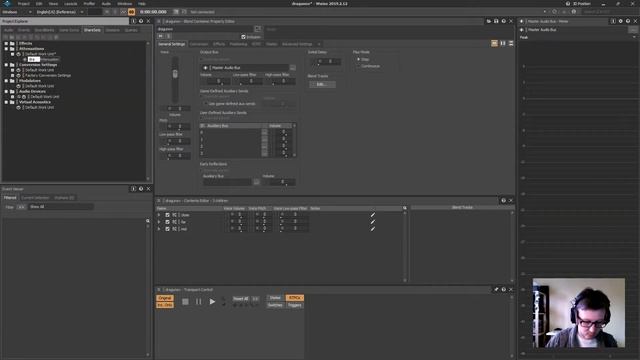Open the Help menu

coord(142,3)
